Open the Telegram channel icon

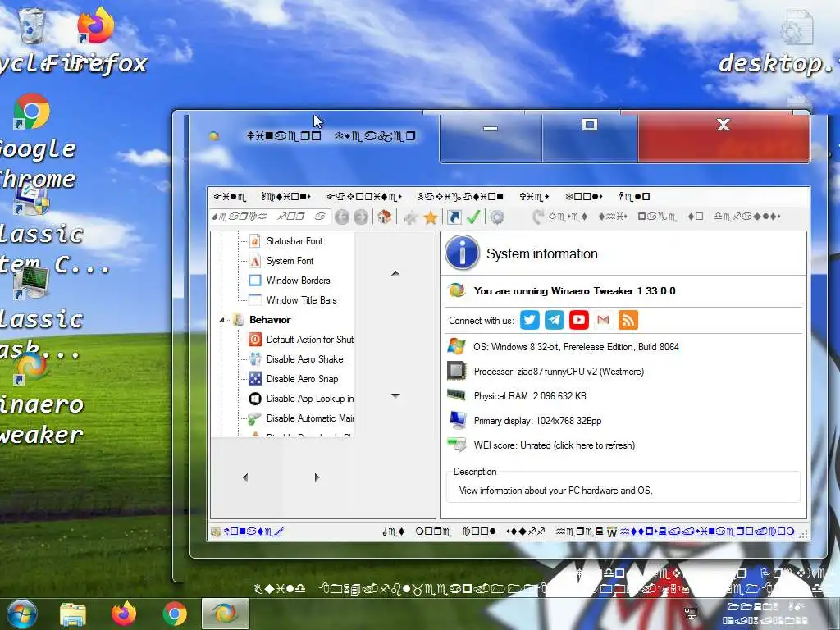(x=555, y=320)
